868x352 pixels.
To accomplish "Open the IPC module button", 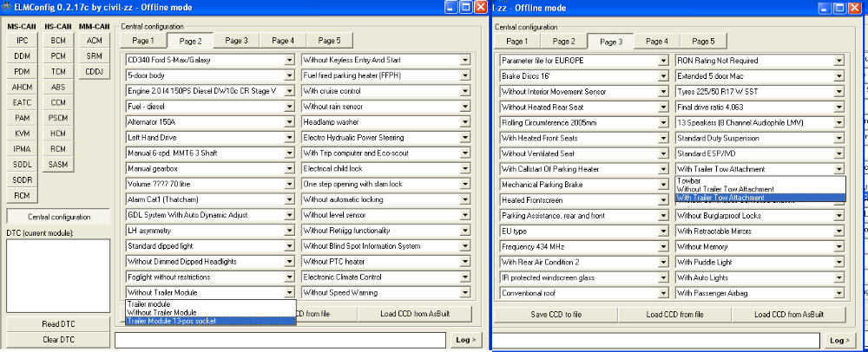I will tap(23, 41).
